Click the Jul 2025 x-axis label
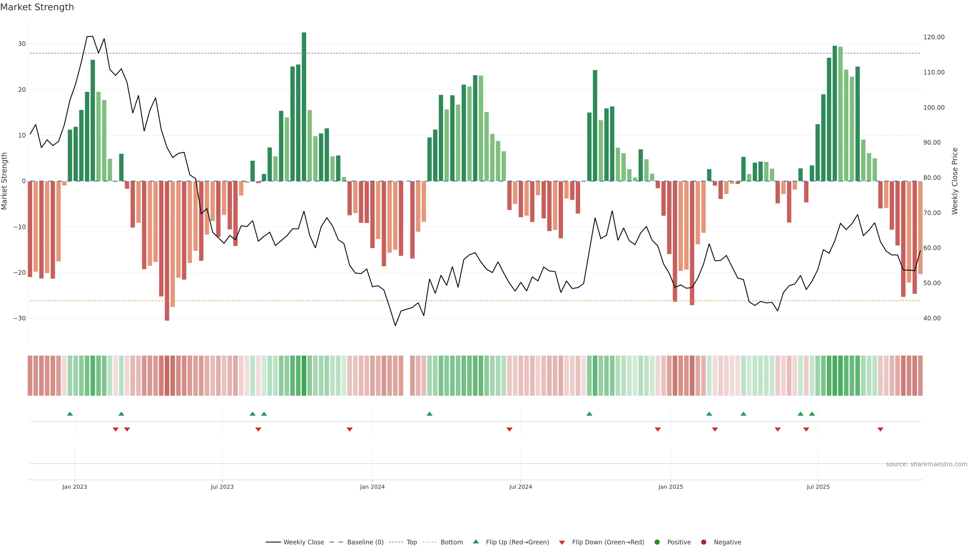The height and width of the screenshot is (551, 980). [x=818, y=487]
